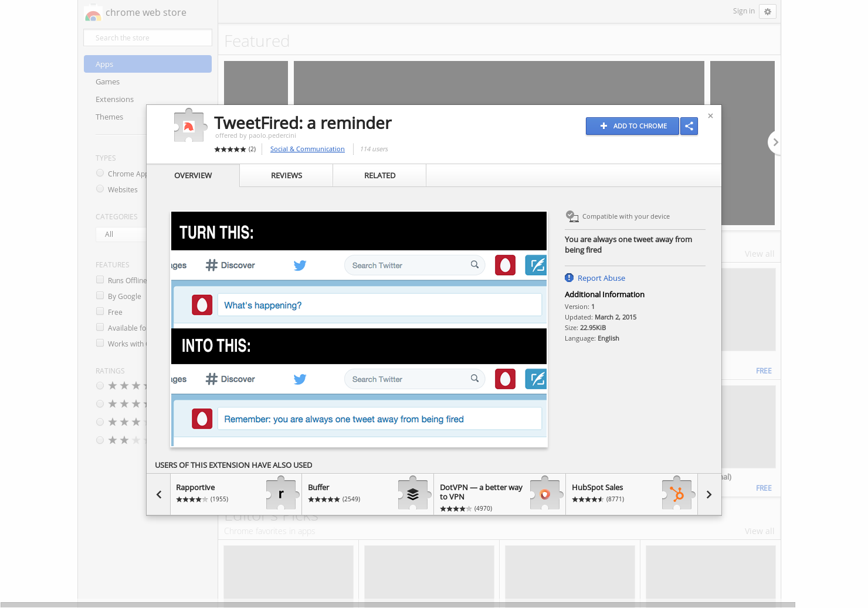Open the Rapportive extension title
Screen dimensions: 868x608
tap(195, 487)
